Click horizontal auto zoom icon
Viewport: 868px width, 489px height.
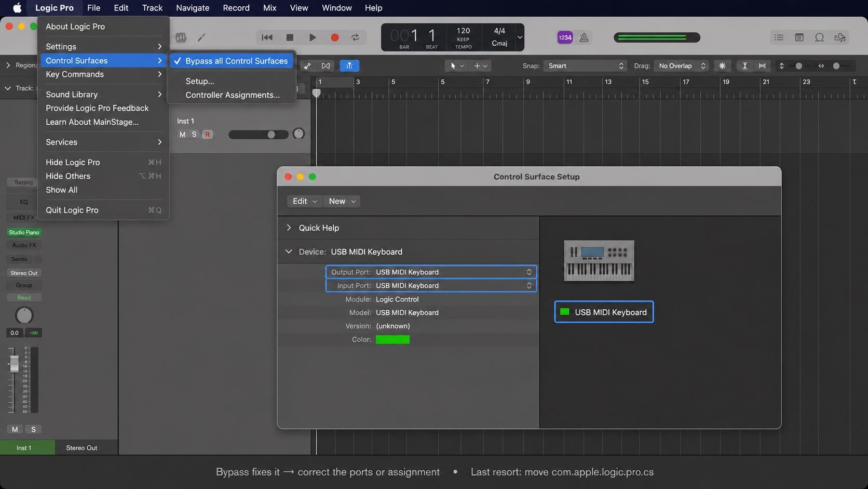click(762, 66)
